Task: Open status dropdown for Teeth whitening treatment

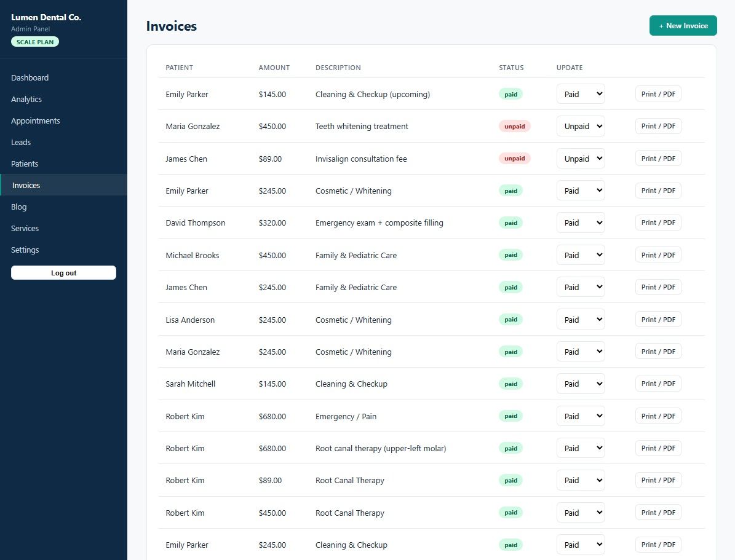Action: tap(581, 126)
